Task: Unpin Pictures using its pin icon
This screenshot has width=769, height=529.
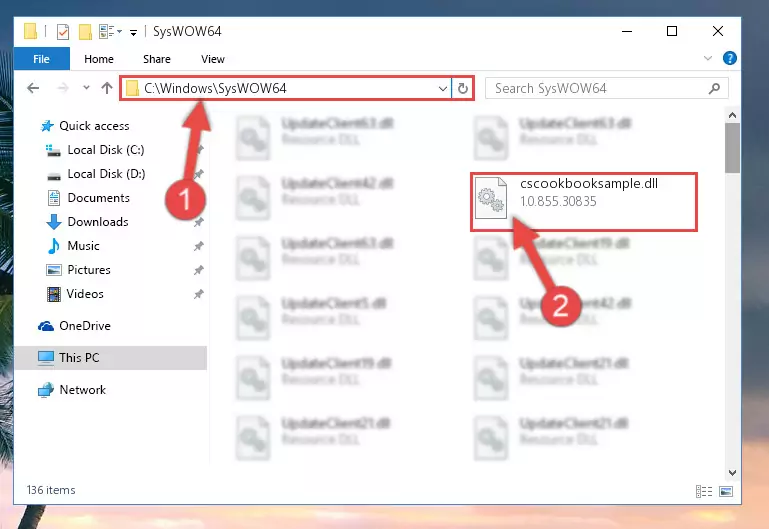Action: tap(199, 270)
